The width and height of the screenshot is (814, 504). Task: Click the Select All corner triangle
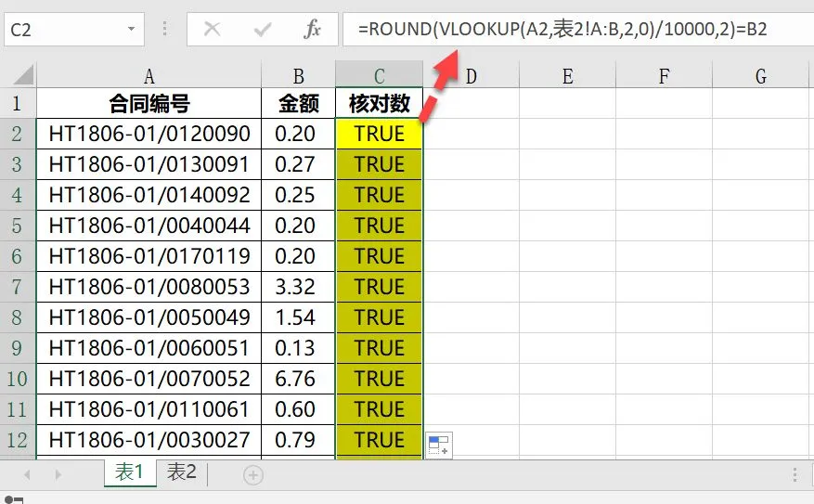tap(23, 75)
